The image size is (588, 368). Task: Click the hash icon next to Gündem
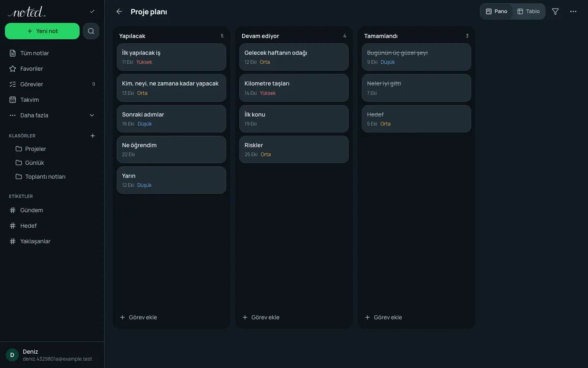pyautogui.click(x=13, y=210)
